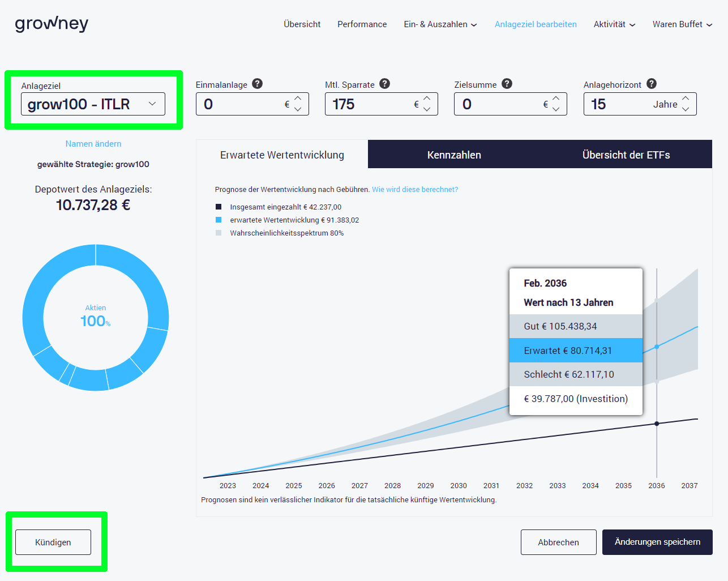Click grey legend swatch for Wahrscheinlichkeitsspektrum
The image size is (728, 581).
click(x=219, y=233)
